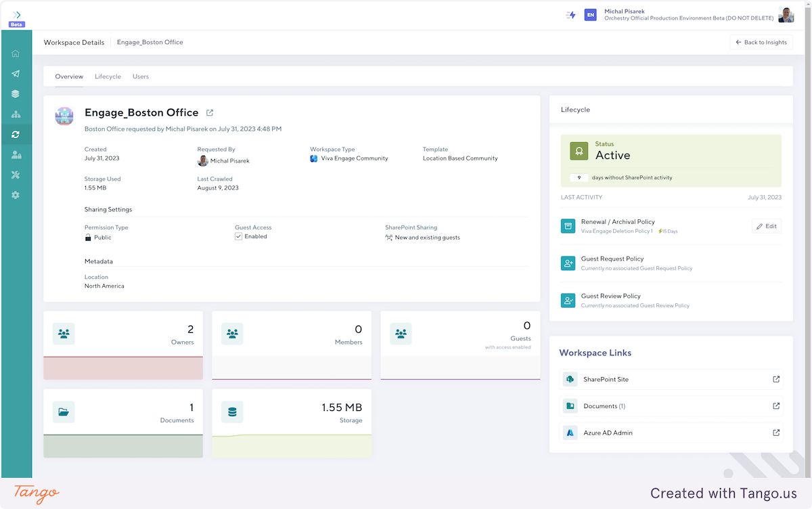Switch to the Users tab

(x=141, y=76)
